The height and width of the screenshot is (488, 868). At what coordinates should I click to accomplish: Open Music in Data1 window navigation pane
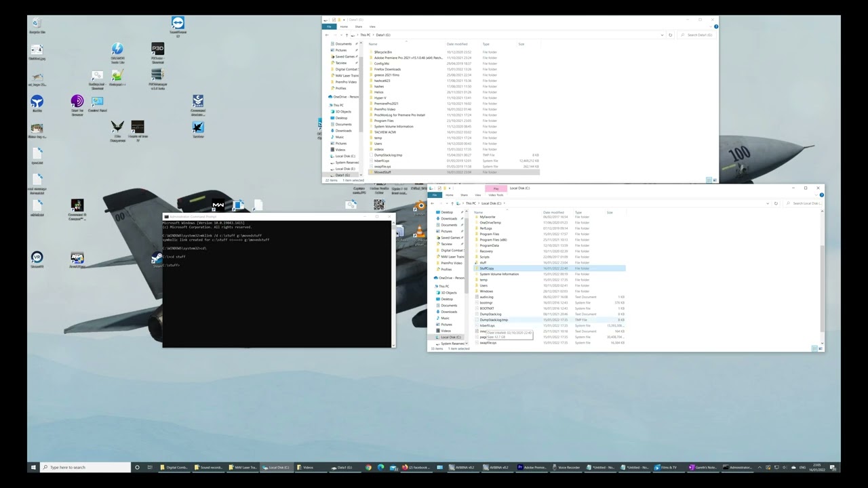(339, 137)
